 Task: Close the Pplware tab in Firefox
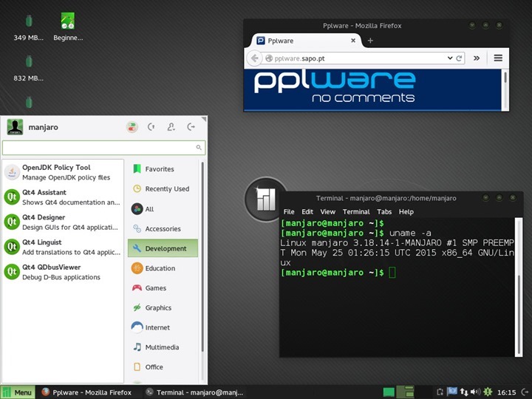[353, 41]
